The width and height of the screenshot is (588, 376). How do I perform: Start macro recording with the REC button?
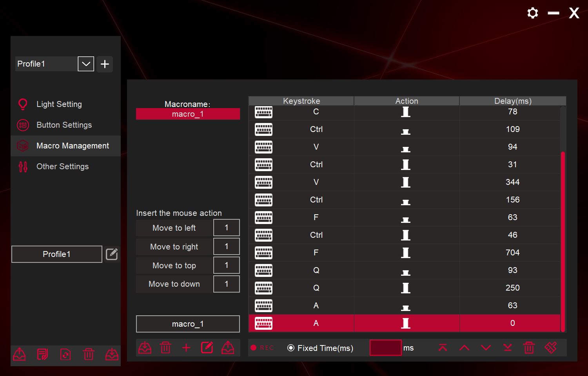(262, 348)
